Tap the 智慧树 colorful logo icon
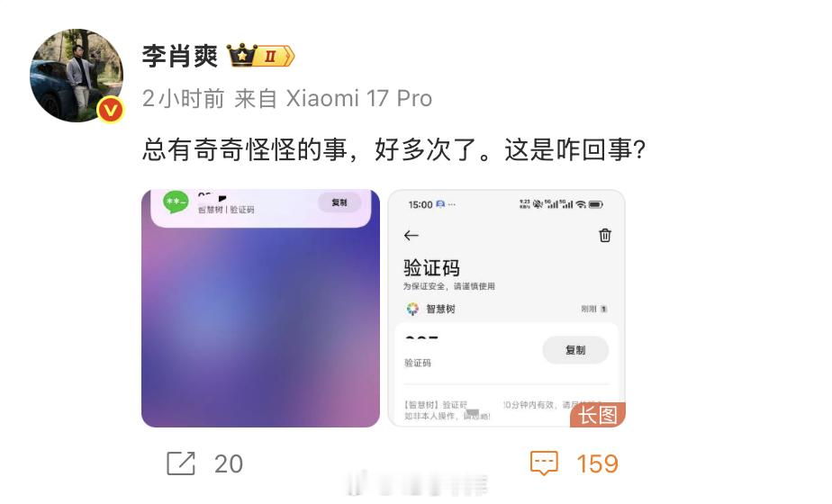Viewport: 832px width, 504px height. click(412, 309)
